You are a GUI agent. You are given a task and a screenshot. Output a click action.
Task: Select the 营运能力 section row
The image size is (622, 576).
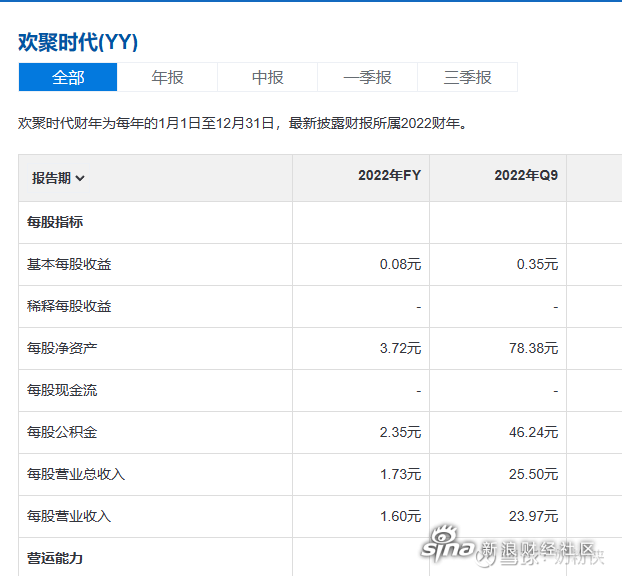pyautogui.click(x=55, y=559)
